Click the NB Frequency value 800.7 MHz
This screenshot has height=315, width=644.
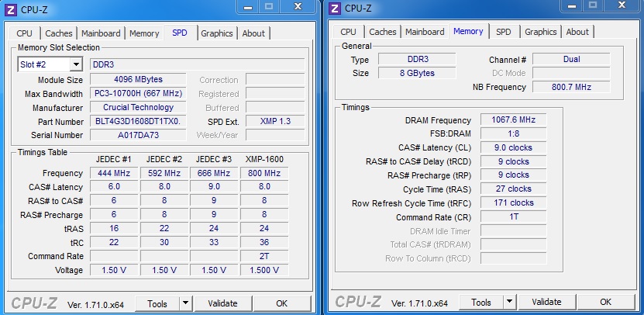[x=571, y=87]
